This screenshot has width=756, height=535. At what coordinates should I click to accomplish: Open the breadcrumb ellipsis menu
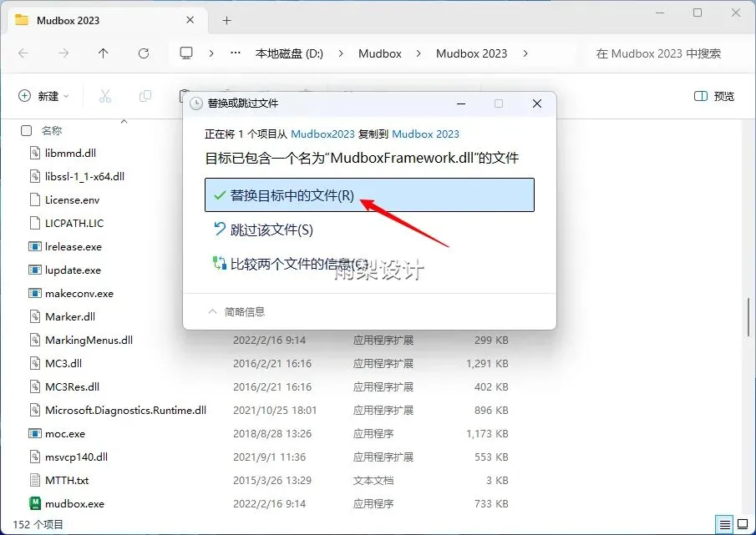point(236,53)
